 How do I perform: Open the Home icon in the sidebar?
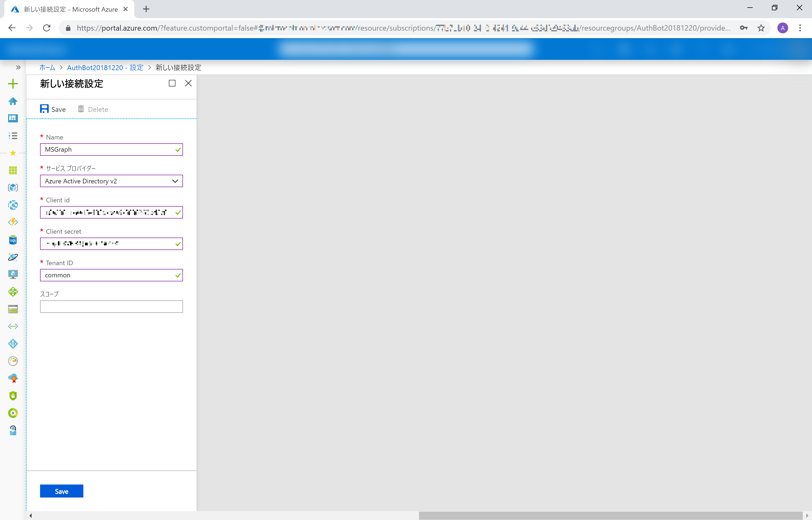(x=13, y=101)
